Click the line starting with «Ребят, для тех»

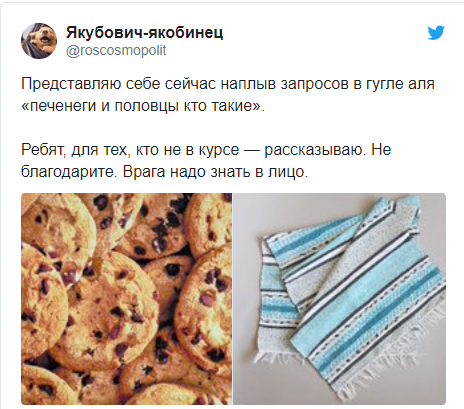206,150
